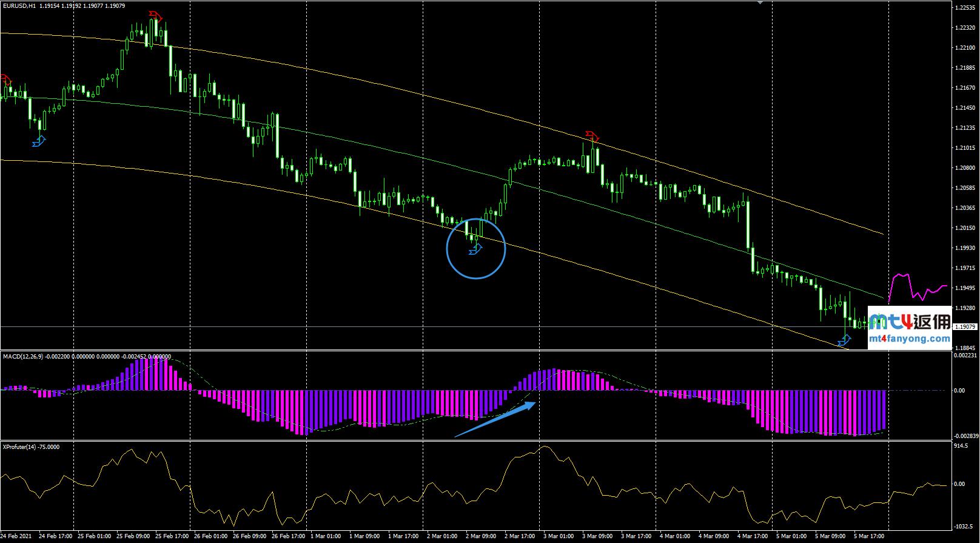980x543 pixels.
Task: Click the 3 Mar 01:00 time axis label
Action: [557, 536]
